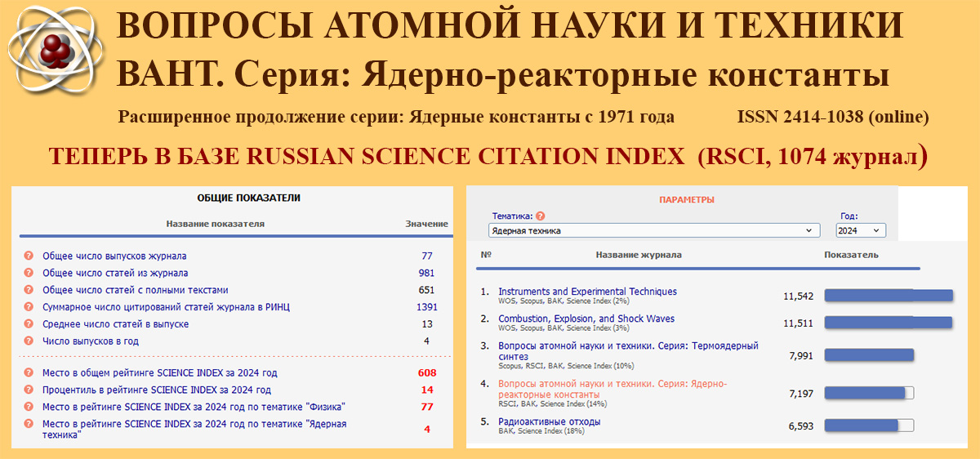Open 'Combustion, Explosion, and Shock Waves' link

pos(586,319)
